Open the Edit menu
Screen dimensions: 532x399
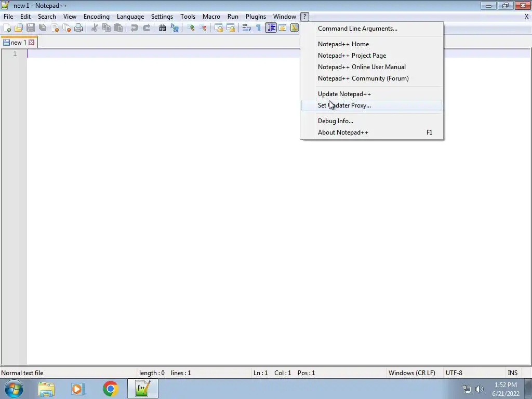click(x=25, y=17)
